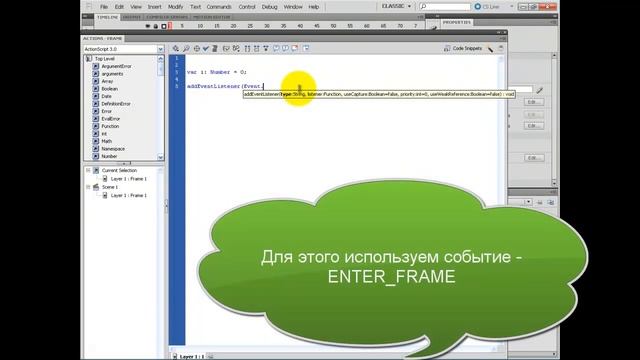Open the Find tool in Actions toolbar

click(186, 48)
